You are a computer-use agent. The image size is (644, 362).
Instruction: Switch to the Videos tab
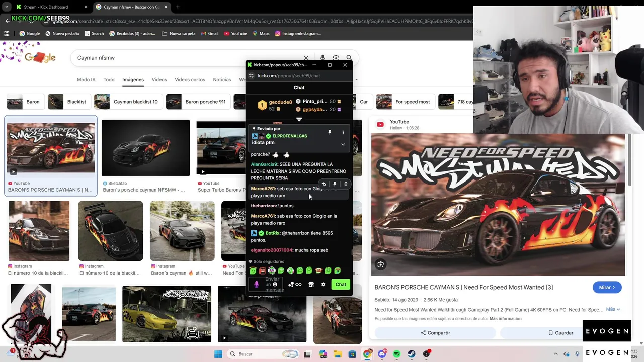tap(159, 80)
